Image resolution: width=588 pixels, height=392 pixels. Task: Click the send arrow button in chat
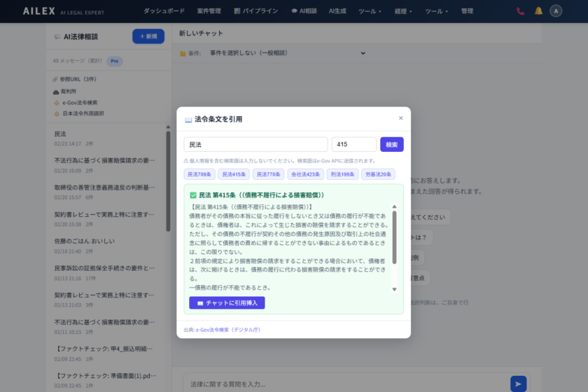(518, 383)
